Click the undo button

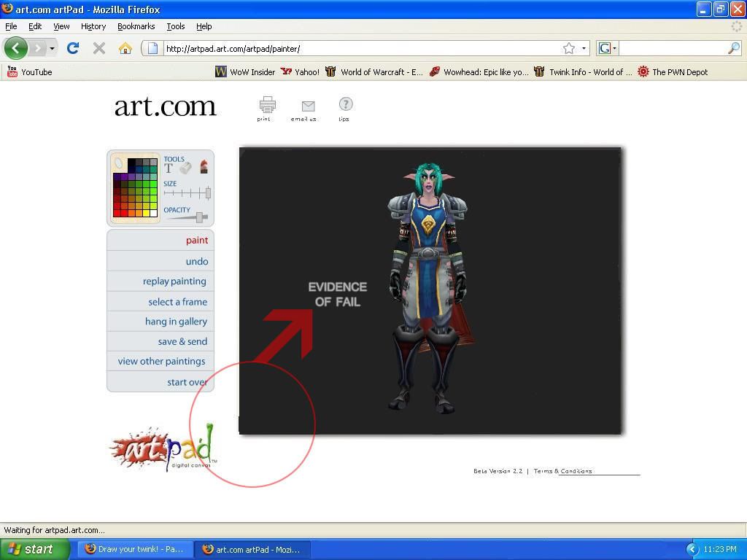coord(160,261)
